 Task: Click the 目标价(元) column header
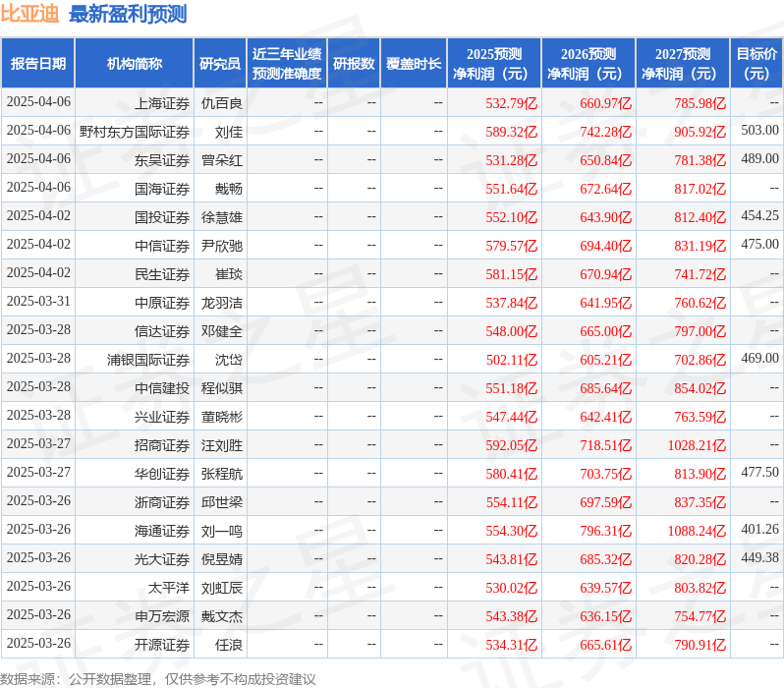coord(757,63)
